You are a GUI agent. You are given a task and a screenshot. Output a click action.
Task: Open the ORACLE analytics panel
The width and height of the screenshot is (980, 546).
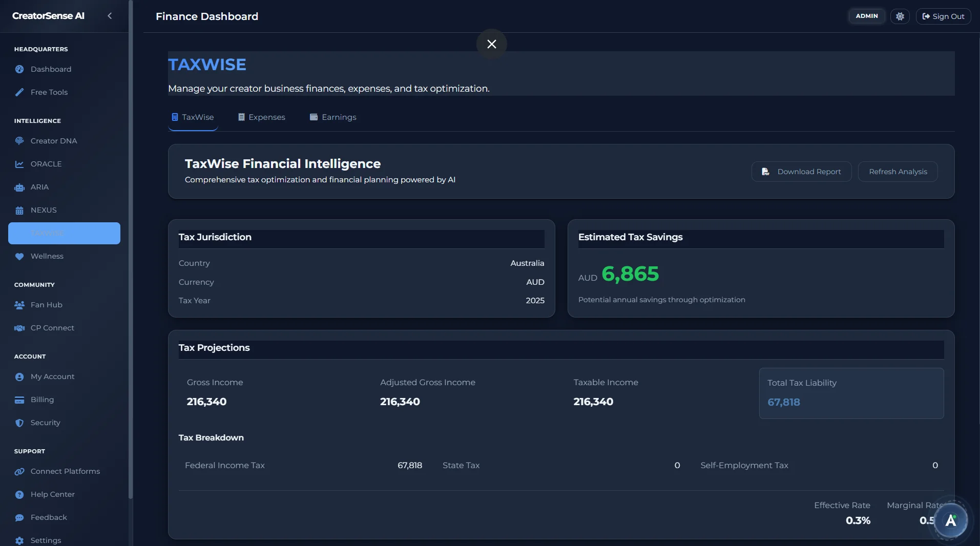click(46, 164)
